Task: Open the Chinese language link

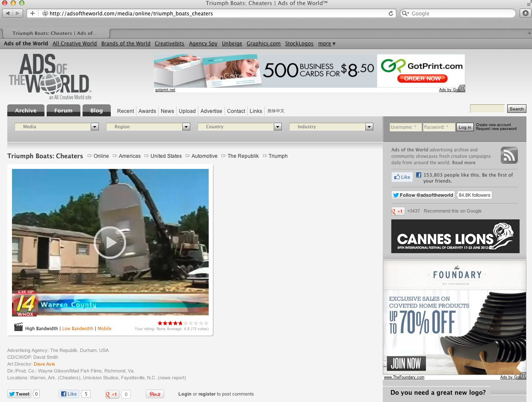Action: click(x=276, y=111)
